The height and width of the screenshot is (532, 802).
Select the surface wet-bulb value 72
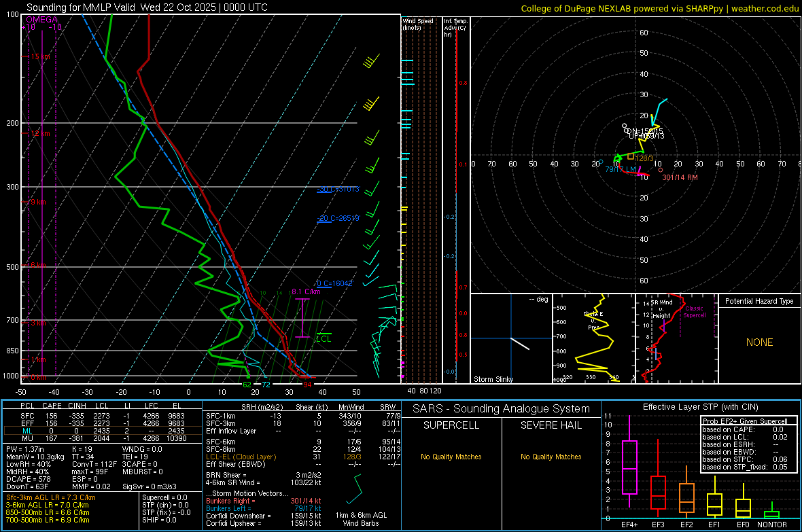point(266,385)
